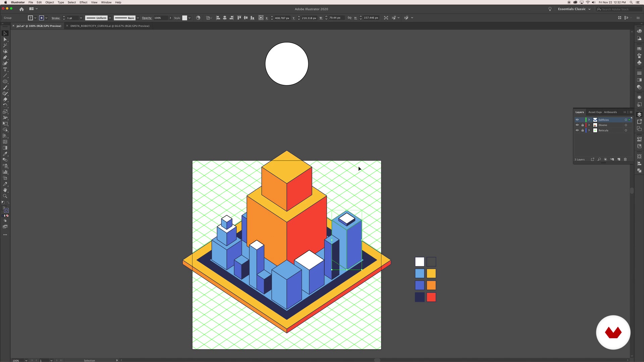Open Essentials Classic workspace dropdown
The height and width of the screenshot is (362, 644).
point(574,9)
